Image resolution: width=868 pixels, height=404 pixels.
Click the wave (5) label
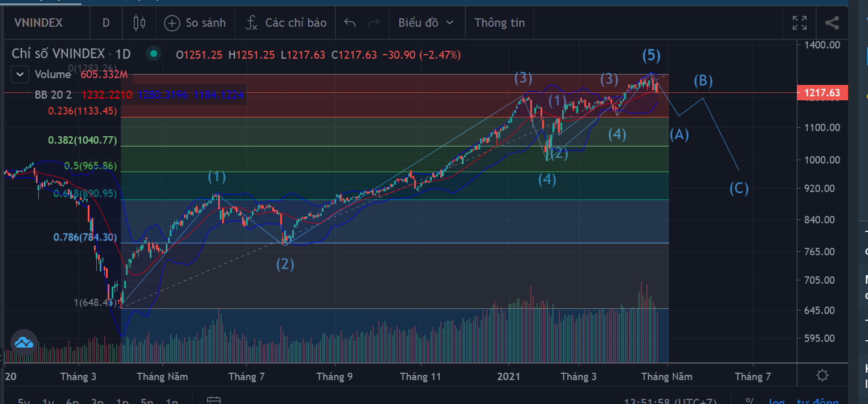(x=652, y=55)
